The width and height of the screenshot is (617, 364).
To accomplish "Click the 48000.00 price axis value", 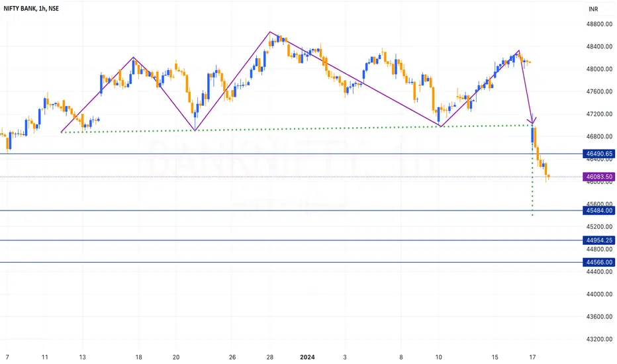I will click(599, 69).
